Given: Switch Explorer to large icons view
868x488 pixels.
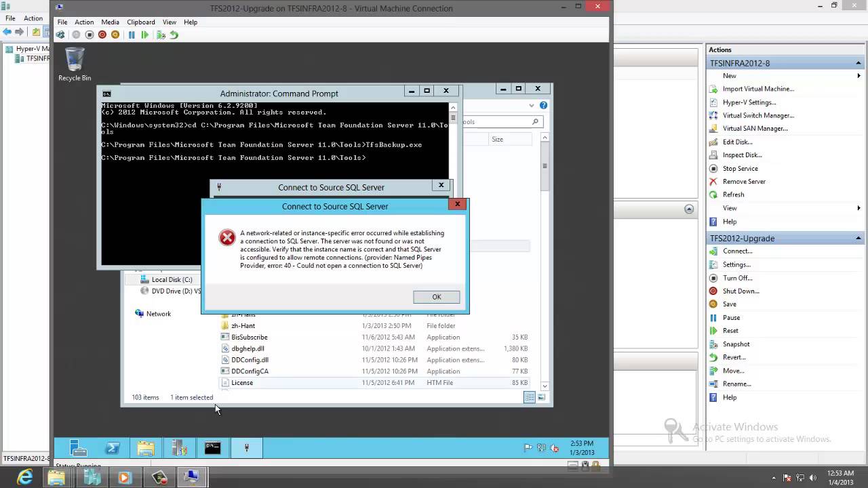Looking at the screenshot, I should (542, 398).
